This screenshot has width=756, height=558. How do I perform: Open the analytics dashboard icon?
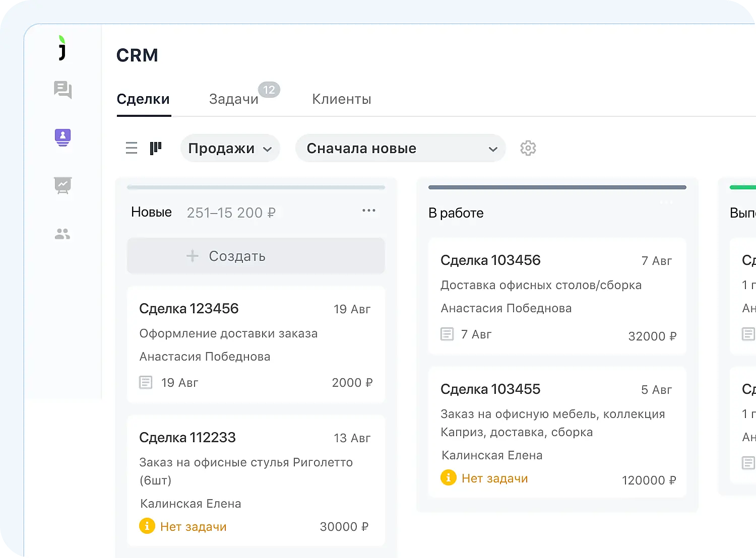pos(61,185)
